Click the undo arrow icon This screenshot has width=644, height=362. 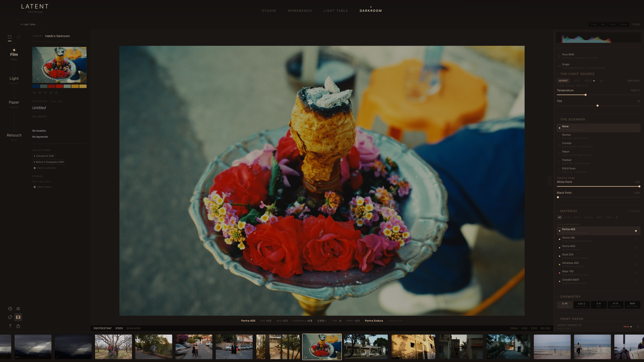click(x=43, y=24)
